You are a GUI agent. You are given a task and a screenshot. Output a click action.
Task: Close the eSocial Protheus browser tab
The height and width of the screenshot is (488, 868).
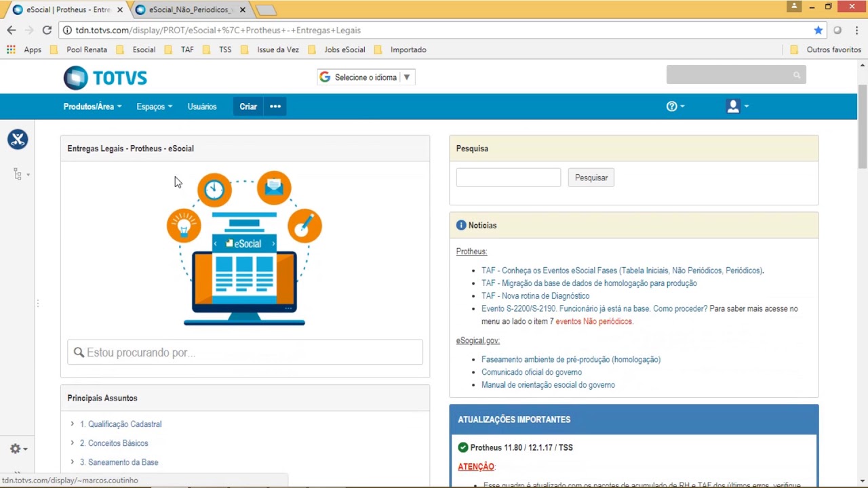[120, 10]
